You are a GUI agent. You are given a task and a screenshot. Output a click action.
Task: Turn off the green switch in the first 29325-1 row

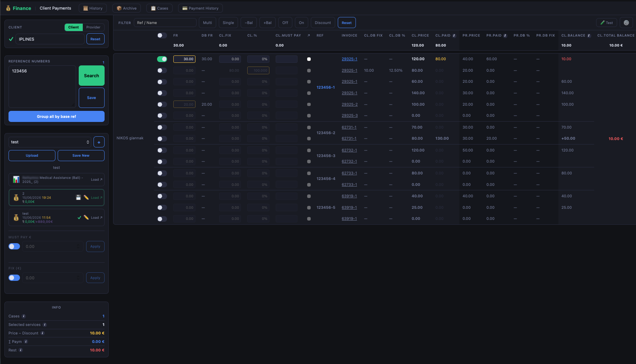coord(162,59)
